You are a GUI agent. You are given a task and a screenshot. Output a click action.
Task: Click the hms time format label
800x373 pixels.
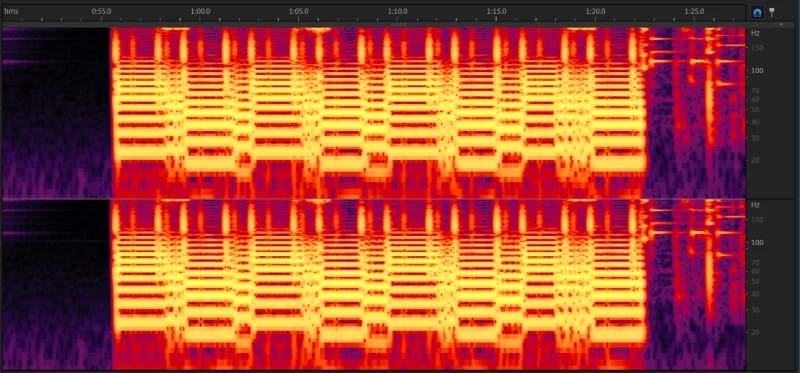(11, 11)
